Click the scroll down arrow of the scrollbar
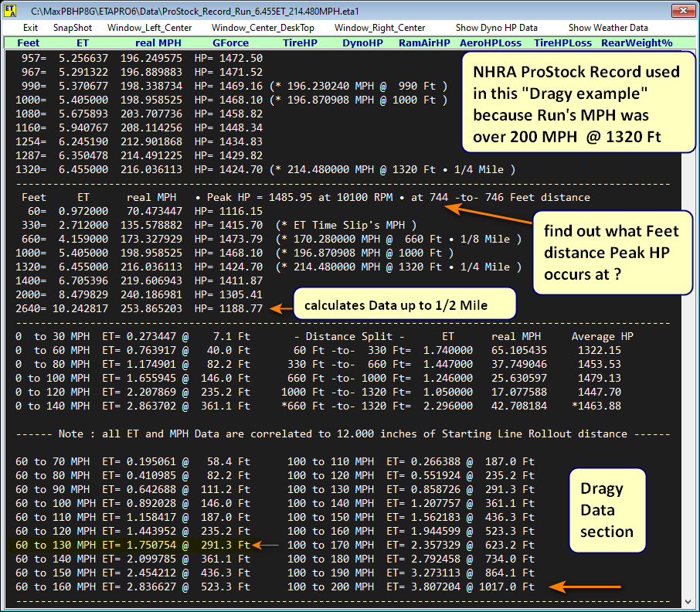This screenshot has height=612, width=700. pyautogui.click(x=688, y=602)
